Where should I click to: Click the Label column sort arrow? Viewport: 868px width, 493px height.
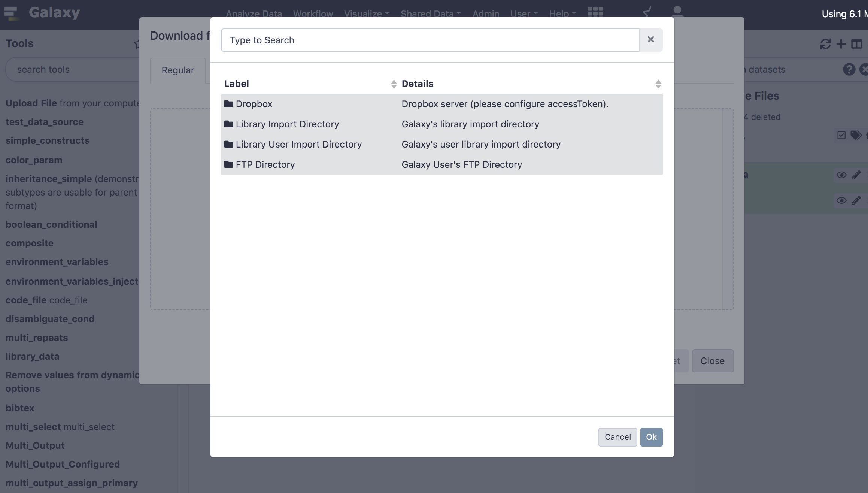coord(393,84)
